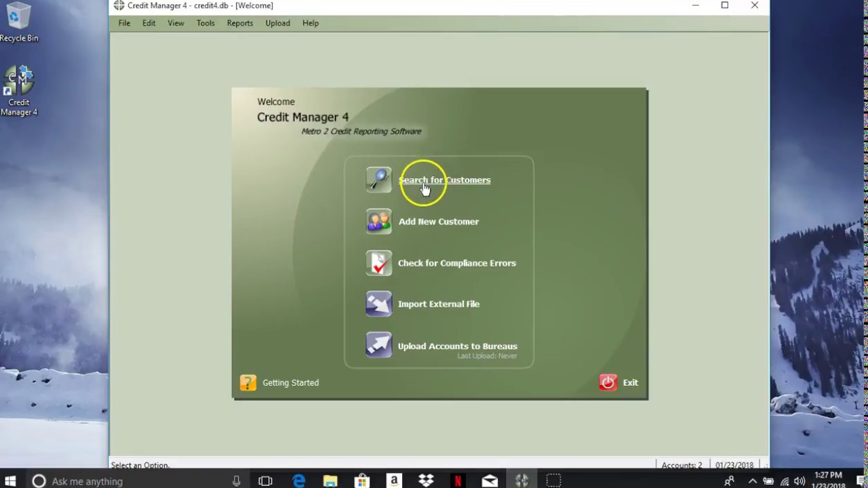Open Task View on the taskbar
Viewport: 868px width, 488px height.
pyautogui.click(x=265, y=481)
